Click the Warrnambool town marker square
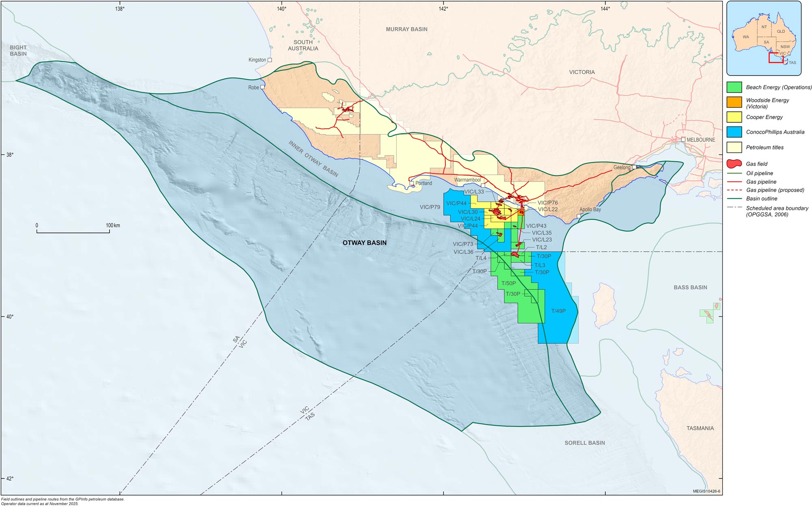 483,185
